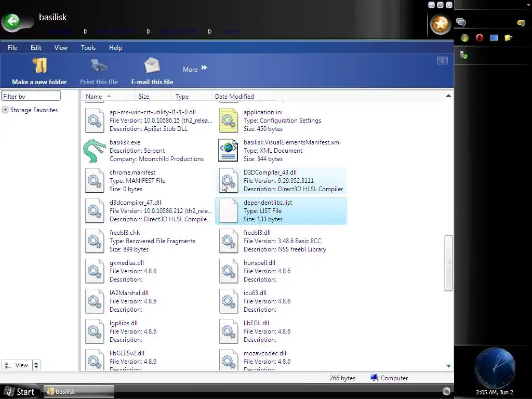Select the hunspell.dll gear icon
The height and width of the screenshot is (399, 532).
(229, 271)
